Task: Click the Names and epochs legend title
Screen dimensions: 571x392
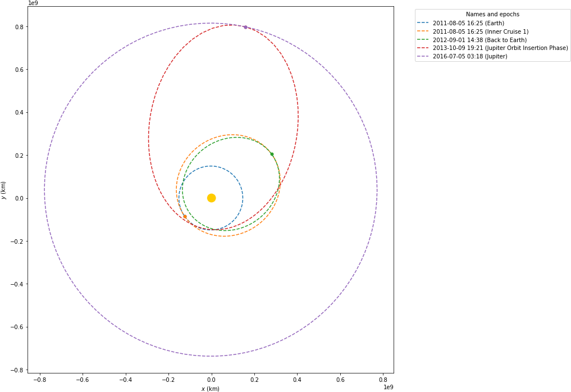Action: 493,14
